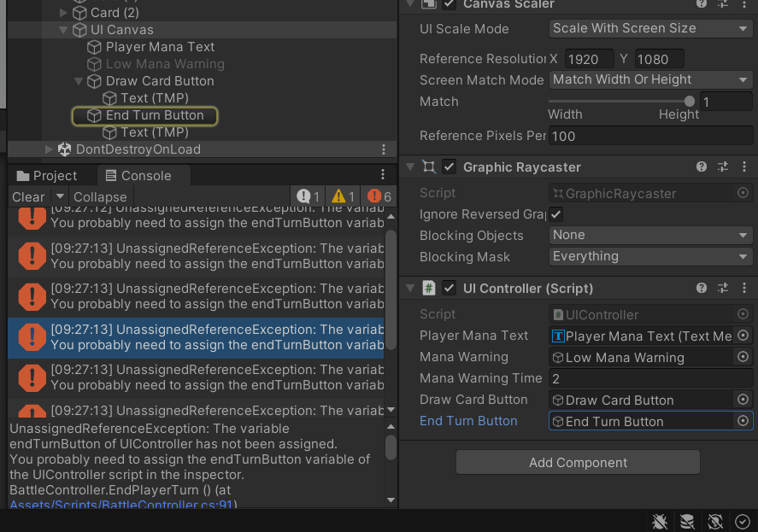Disable the UI Controller script checkbox
758x532 pixels.
[450, 289]
